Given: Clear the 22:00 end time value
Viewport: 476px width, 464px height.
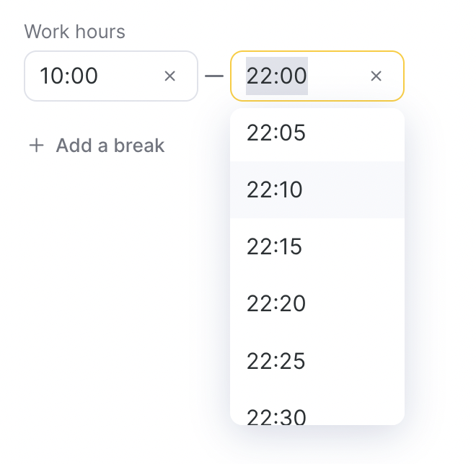Looking at the screenshot, I should [376, 76].
